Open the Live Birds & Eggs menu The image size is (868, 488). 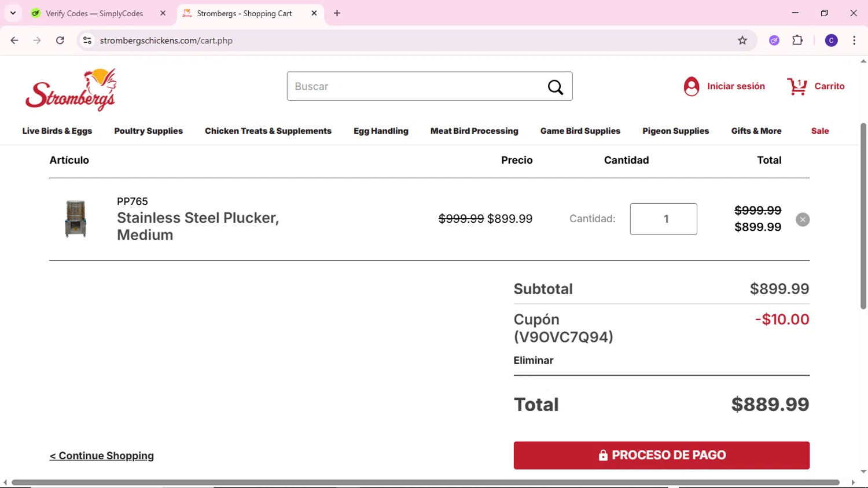pos(57,131)
